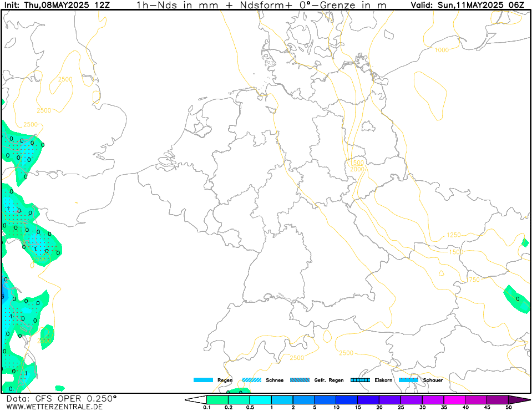Click the white left arrow of color scale
The image size is (532, 411).
(x=195, y=399)
